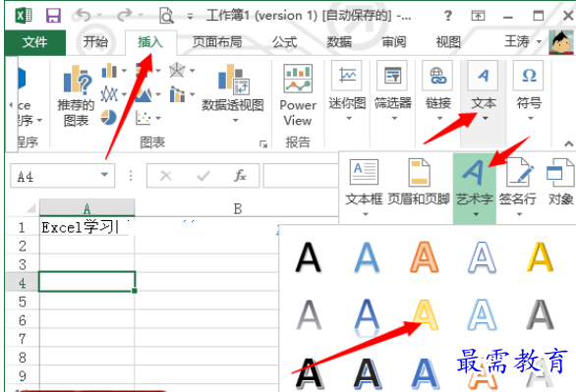The height and width of the screenshot is (392, 576).
Task: Undo the last action
Action: [83, 16]
